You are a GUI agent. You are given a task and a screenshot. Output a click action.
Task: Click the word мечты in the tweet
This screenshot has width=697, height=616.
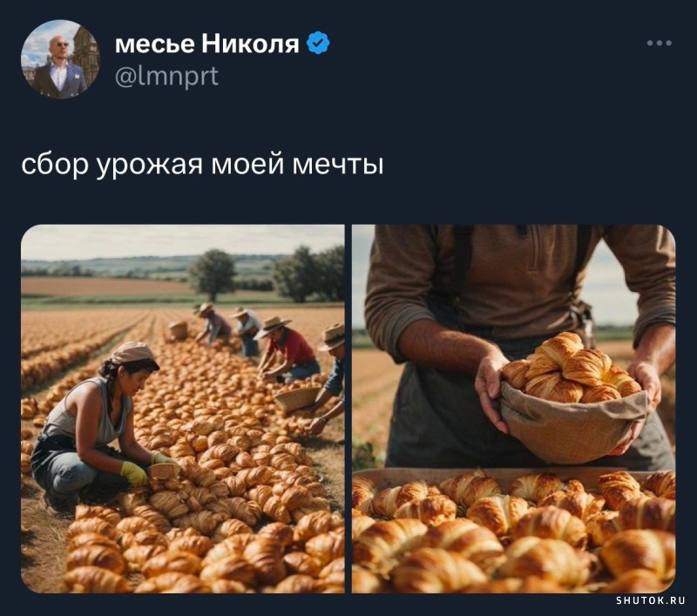[x=338, y=165]
